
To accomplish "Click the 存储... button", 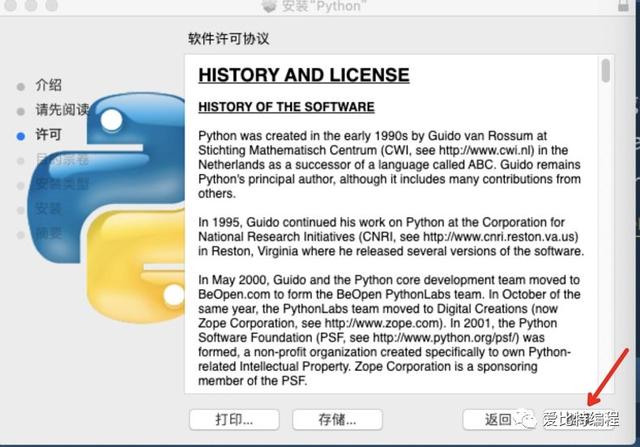I will pyautogui.click(x=337, y=419).
